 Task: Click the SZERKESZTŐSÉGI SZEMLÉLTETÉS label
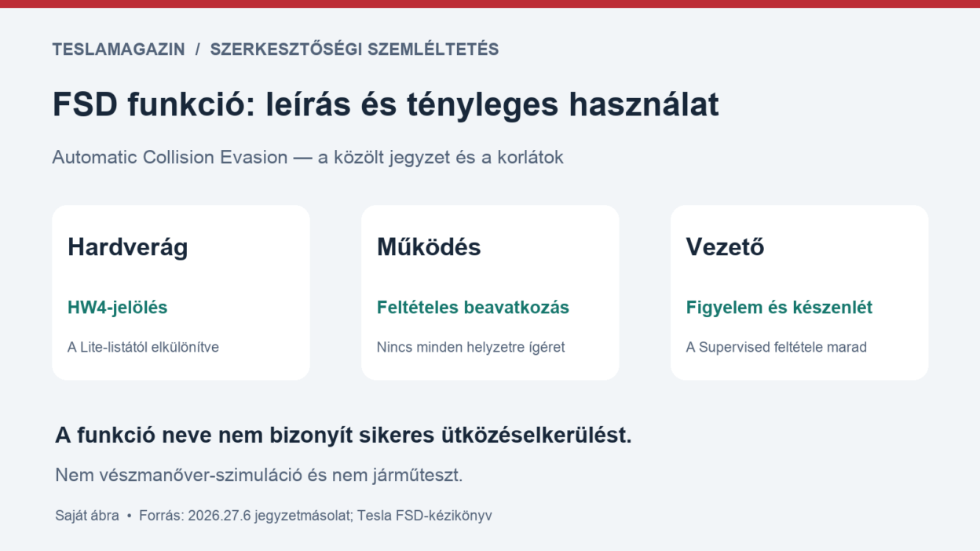pos(354,49)
